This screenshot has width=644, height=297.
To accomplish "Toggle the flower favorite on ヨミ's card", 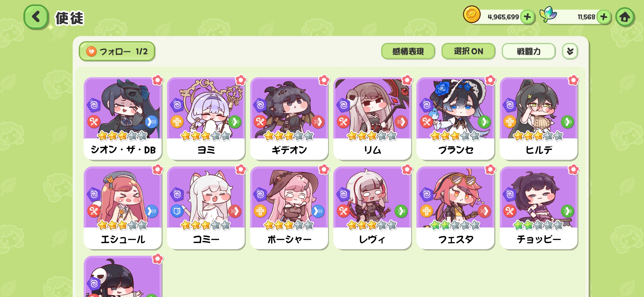I will point(241,80).
